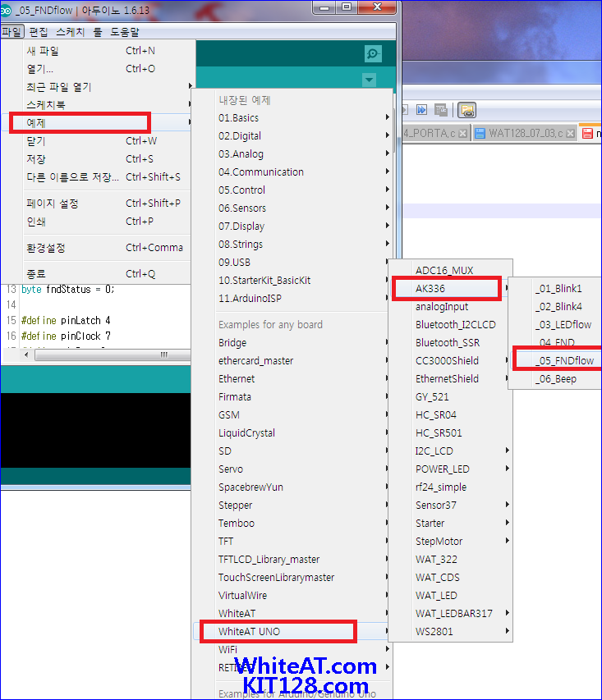Expand the WiFi examples submenu
602x700 pixels.
pyautogui.click(x=292, y=650)
